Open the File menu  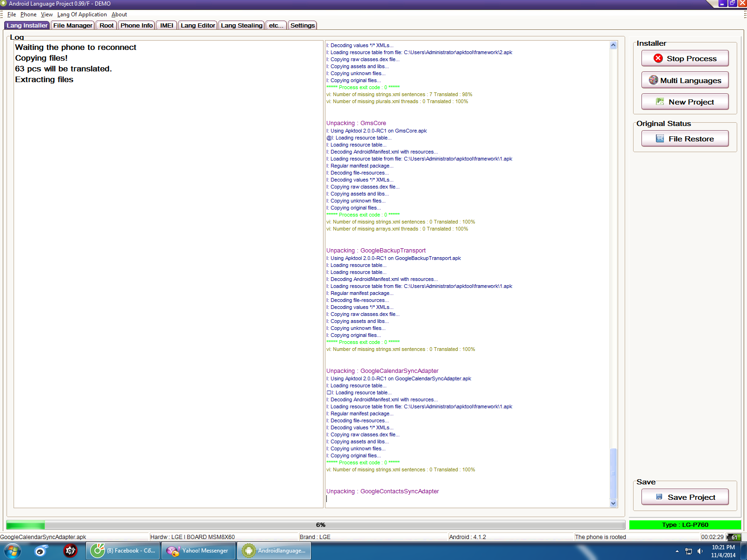pyautogui.click(x=12, y=14)
